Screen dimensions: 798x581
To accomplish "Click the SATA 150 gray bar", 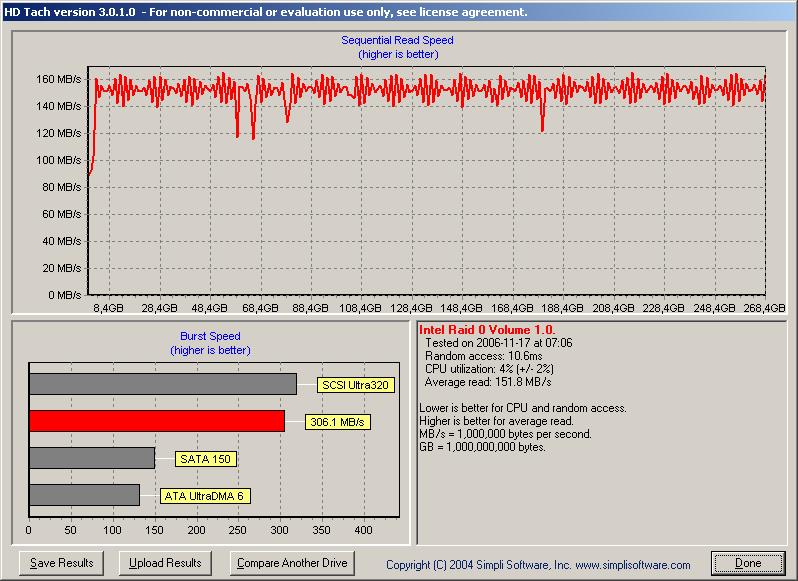I will [x=92, y=458].
